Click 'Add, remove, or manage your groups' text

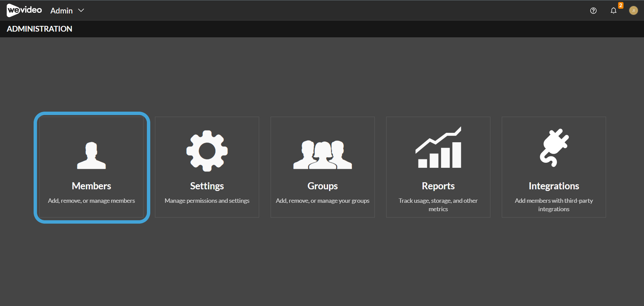click(323, 201)
